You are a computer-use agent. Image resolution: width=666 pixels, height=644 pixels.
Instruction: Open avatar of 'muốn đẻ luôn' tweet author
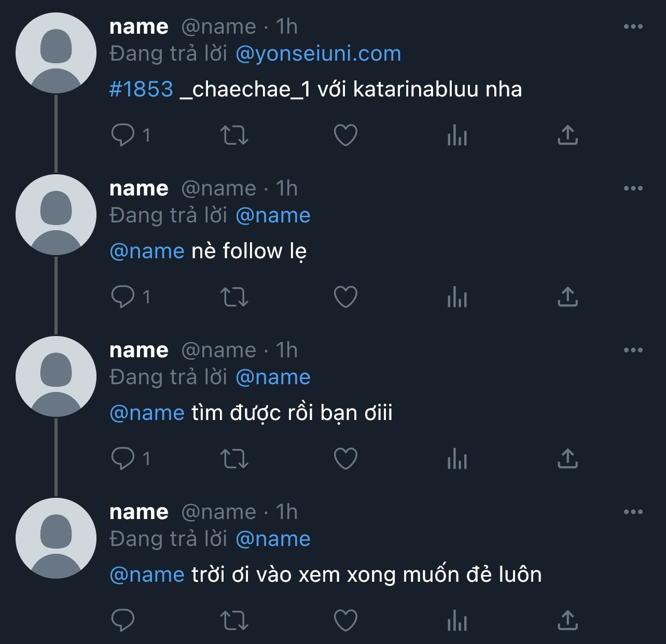pos(56,538)
